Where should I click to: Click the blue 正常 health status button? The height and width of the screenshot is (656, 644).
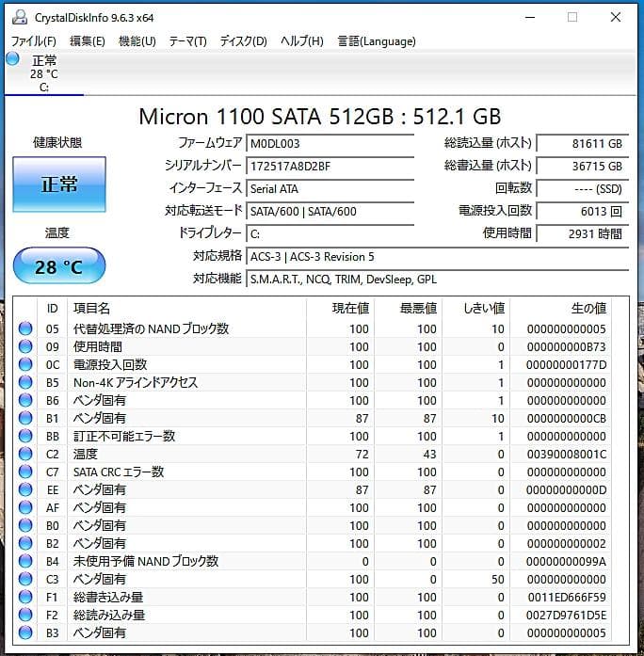click(x=59, y=184)
